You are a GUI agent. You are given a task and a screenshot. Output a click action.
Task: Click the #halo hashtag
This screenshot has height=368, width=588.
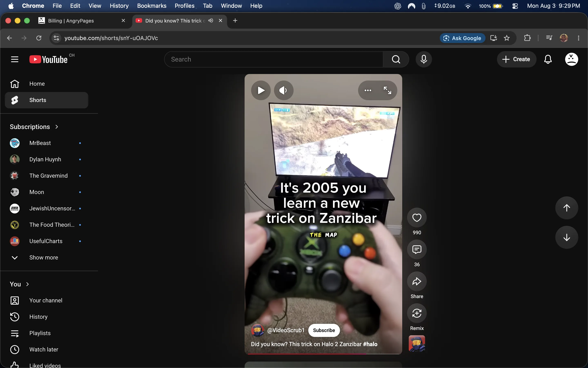[370, 344]
